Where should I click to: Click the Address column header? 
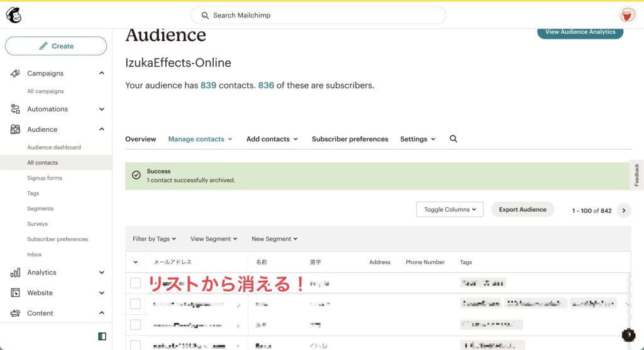tap(379, 262)
